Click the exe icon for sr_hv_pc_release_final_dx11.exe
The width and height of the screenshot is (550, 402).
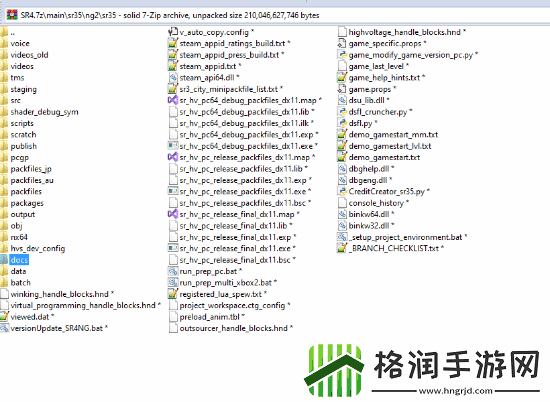(173, 248)
